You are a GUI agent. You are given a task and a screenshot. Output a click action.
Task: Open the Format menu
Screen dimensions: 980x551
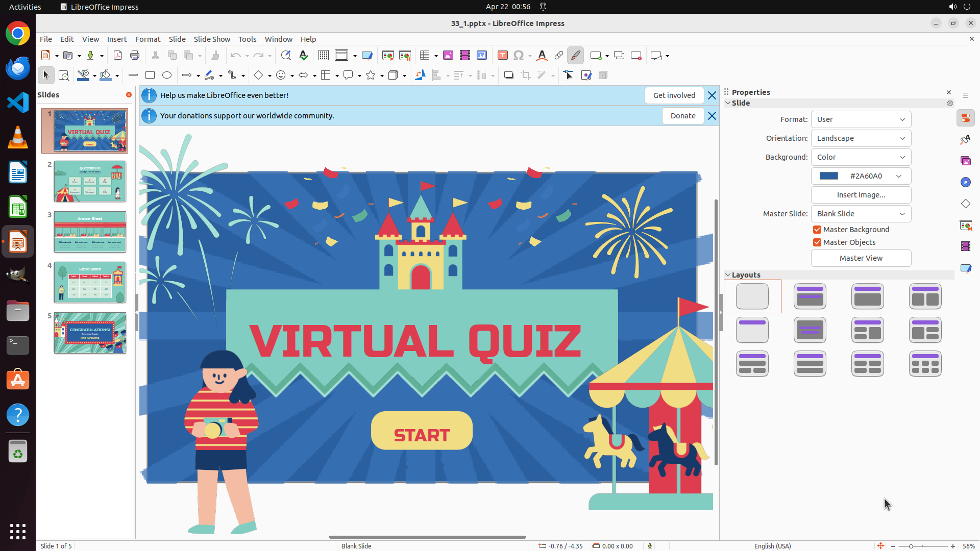click(148, 39)
